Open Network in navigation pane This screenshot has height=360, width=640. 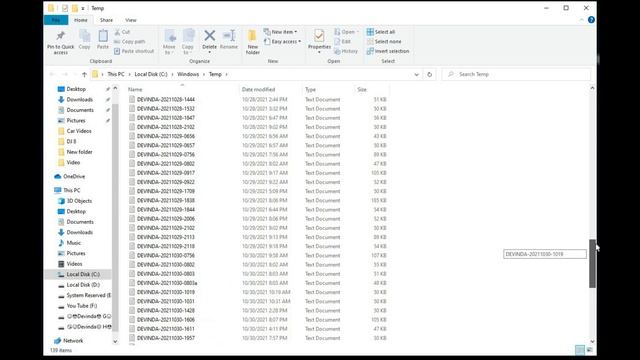pyautogui.click(x=69, y=340)
